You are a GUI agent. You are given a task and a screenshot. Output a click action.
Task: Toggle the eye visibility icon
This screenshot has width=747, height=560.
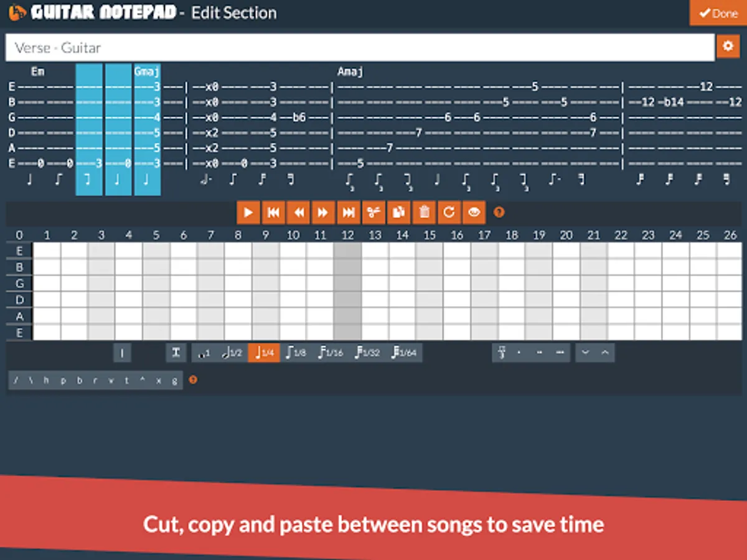[474, 212]
